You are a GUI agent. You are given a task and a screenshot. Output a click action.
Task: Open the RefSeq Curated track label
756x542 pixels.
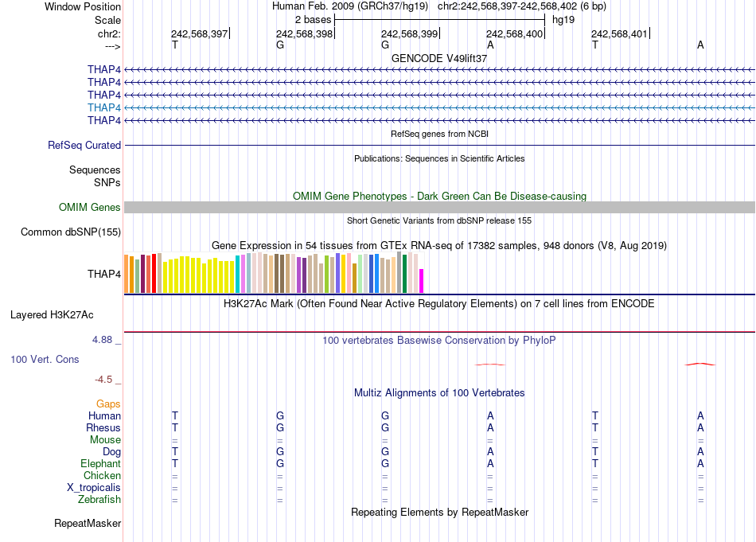(84, 145)
